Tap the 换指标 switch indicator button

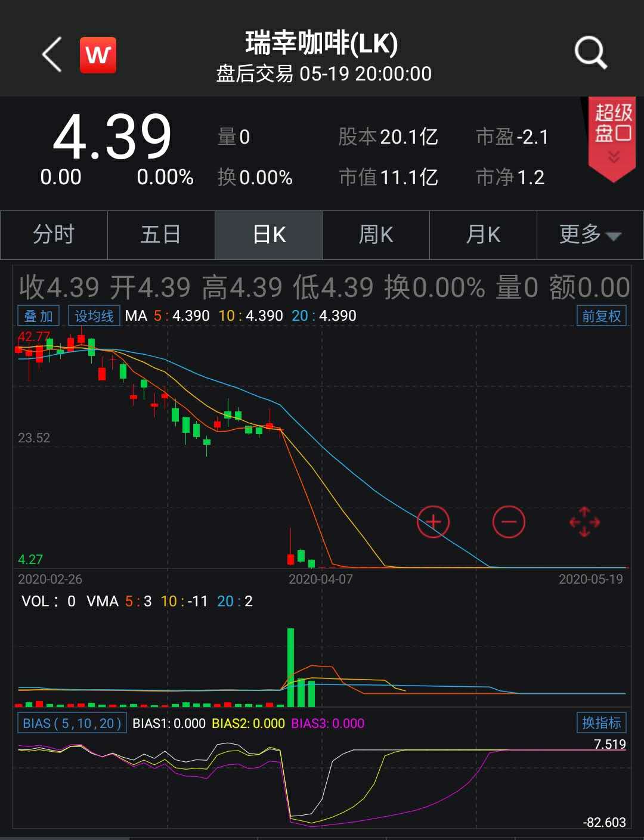pos(601,723)
